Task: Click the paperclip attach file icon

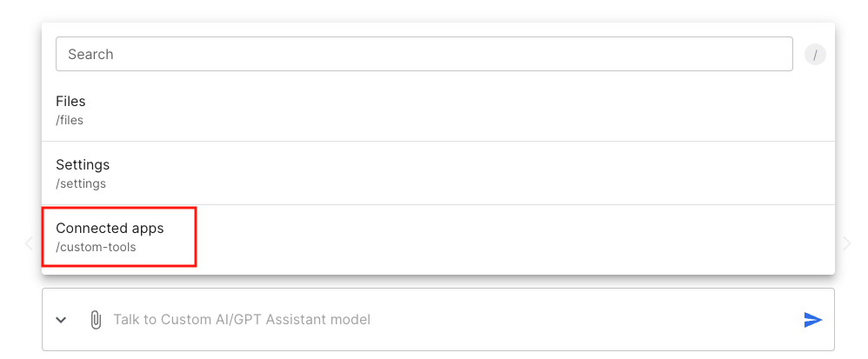Action: click(95, 320)
